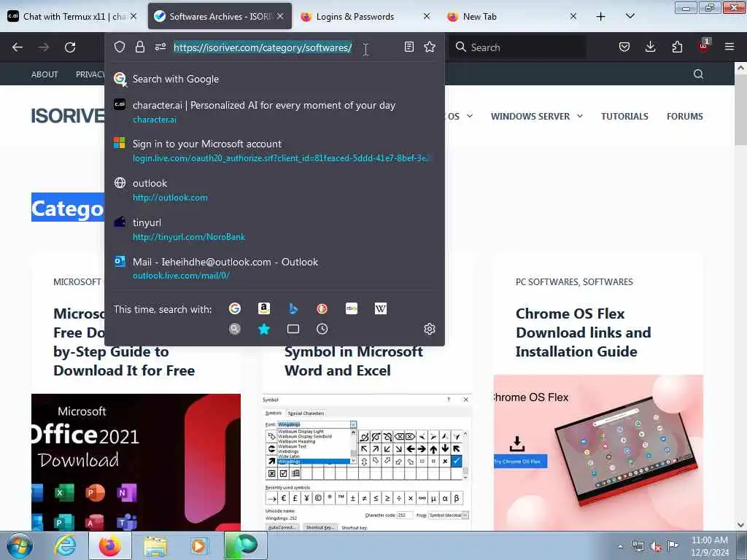Image resolution: width=747 pixels, height=560 pixels.
Task: Open character.ai suggestion
Action: 274,112
